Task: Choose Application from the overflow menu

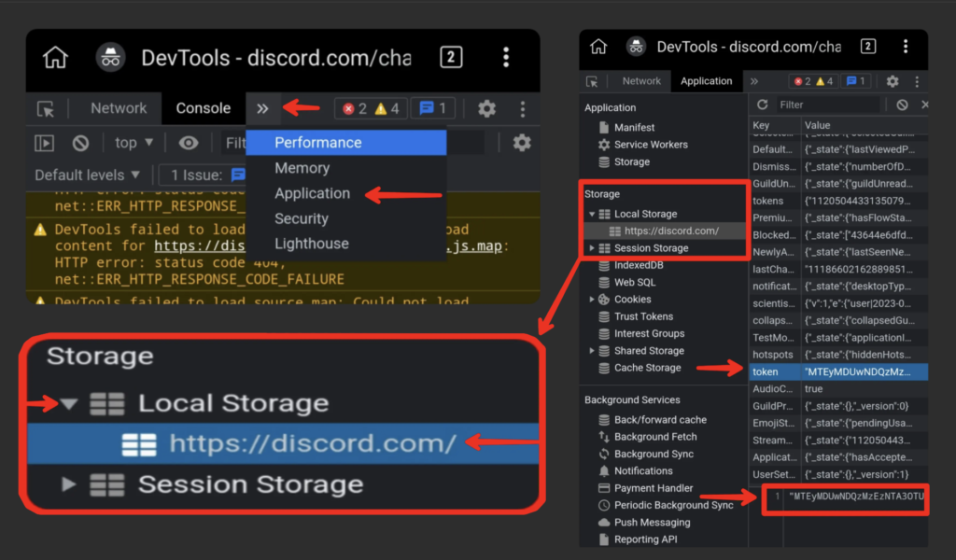Action: 346,193
